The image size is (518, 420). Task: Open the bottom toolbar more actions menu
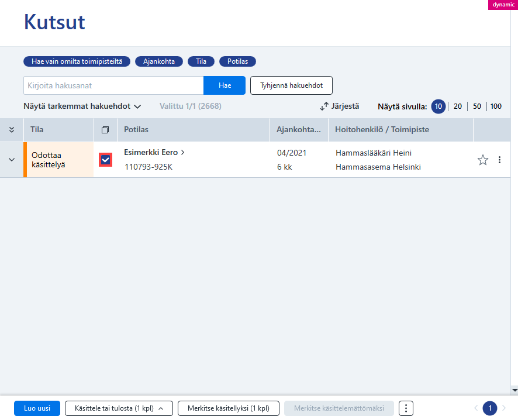click(406, 408)
